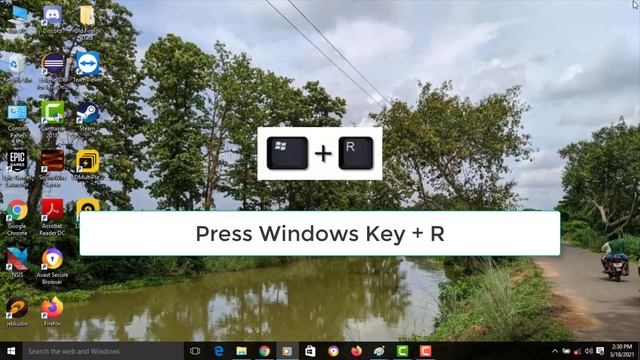The height and width of the screenshot is (360, 640).
Task: Launch TeamViewer from the desktop
Action: 87,67
